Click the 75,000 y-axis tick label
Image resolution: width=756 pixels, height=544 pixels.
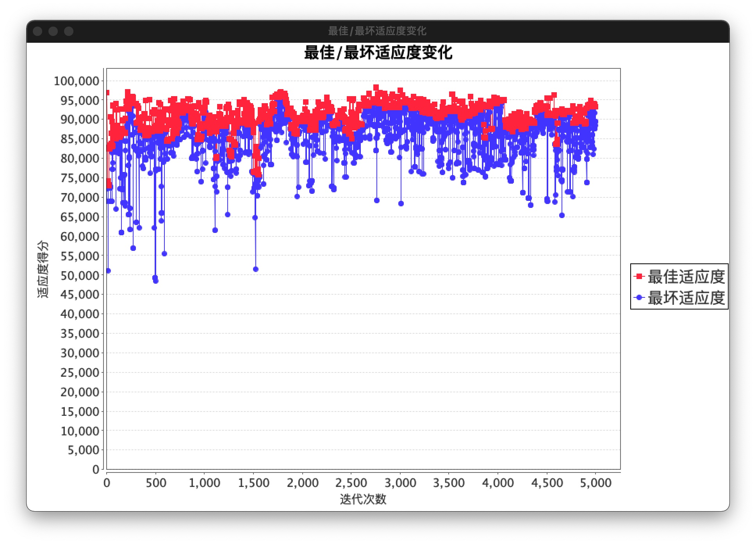click(80, 178)
